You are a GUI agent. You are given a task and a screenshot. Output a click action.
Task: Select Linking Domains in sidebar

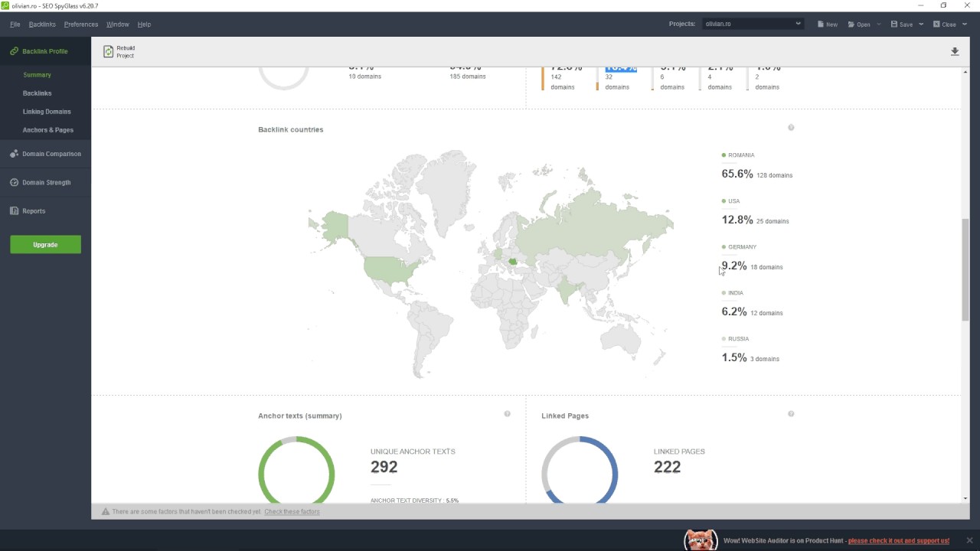pos(45,112)
